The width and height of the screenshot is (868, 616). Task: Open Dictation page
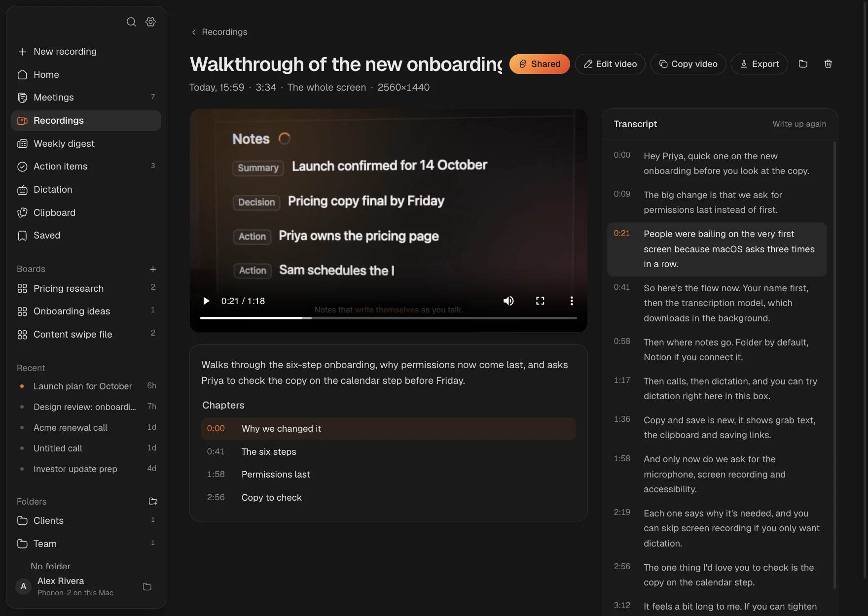pos(86,190)
